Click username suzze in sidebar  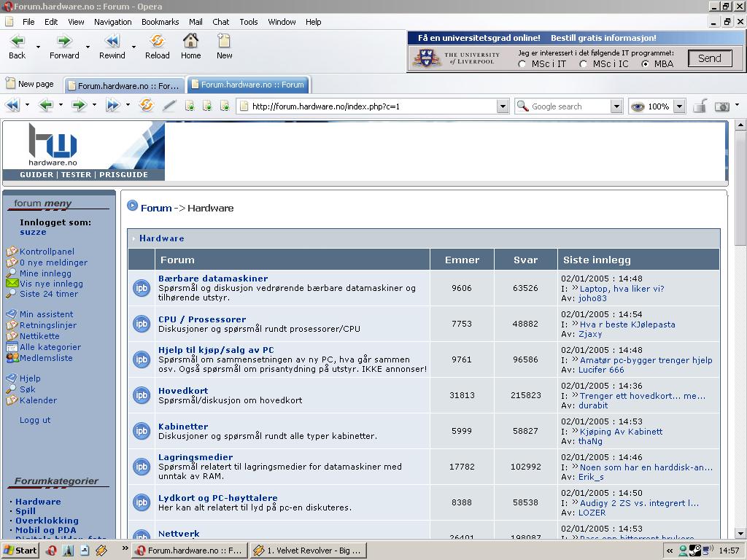(33, 232)
